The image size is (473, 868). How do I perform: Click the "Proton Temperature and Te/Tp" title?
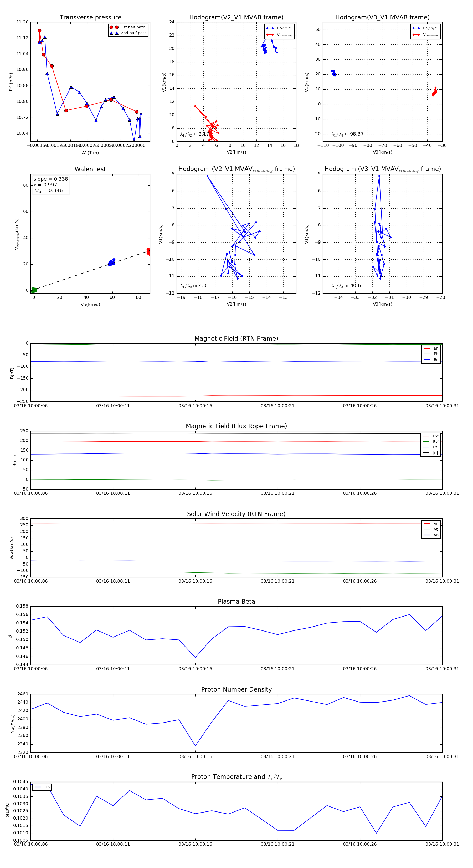(236, 777)
